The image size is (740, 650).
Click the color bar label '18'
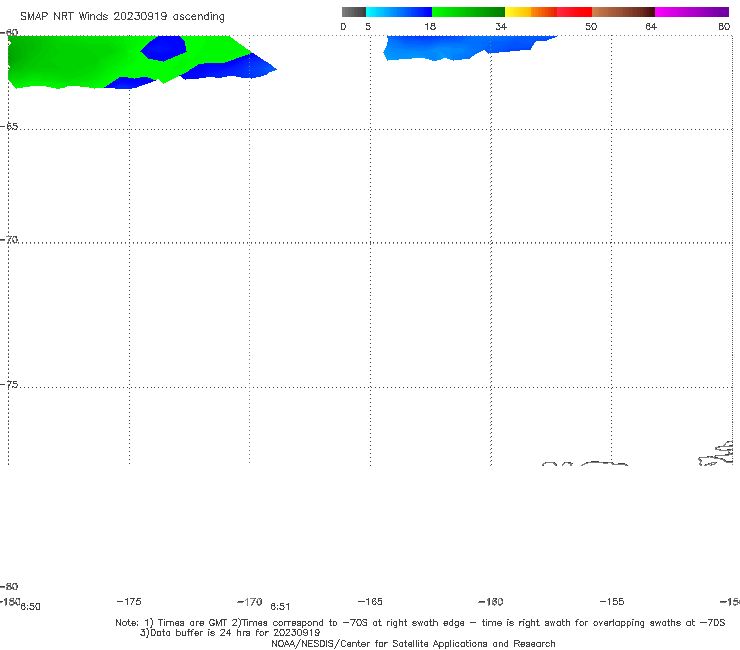430,27
